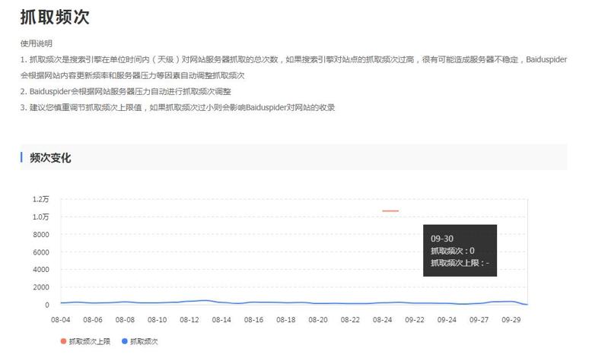
Task: Click the 6000 y-axis value
Action: pos(41,252)
